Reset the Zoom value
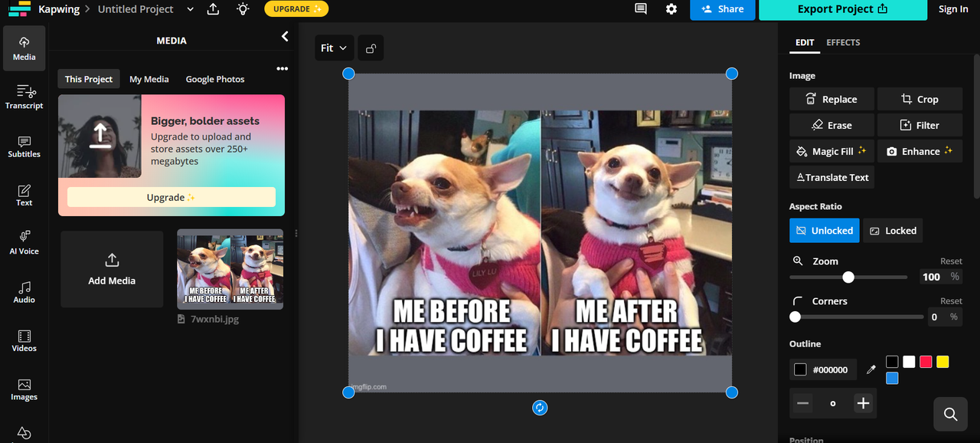 (951, 261)
